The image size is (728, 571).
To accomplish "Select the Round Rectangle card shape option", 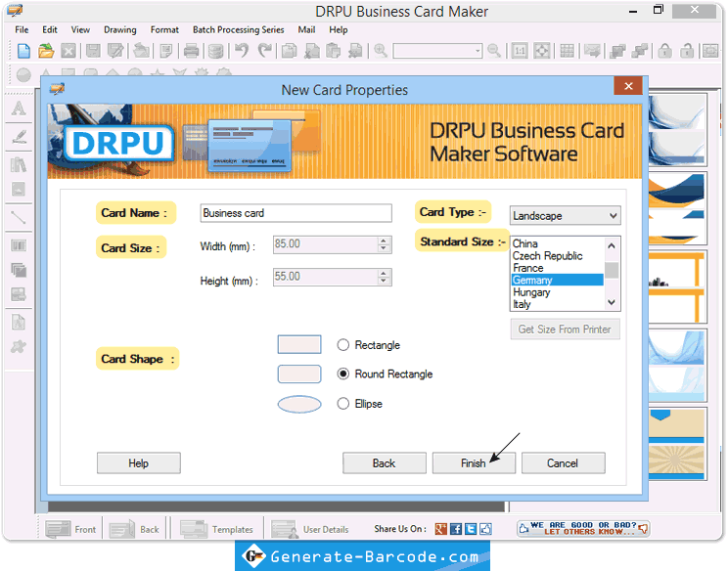I will pos(343,373).
